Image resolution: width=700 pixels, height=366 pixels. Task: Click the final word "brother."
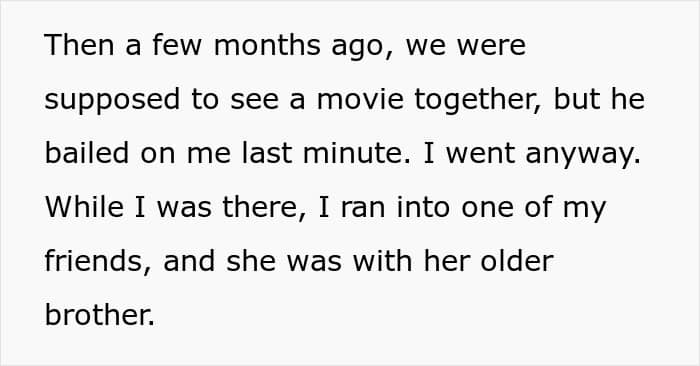point(100,315)
